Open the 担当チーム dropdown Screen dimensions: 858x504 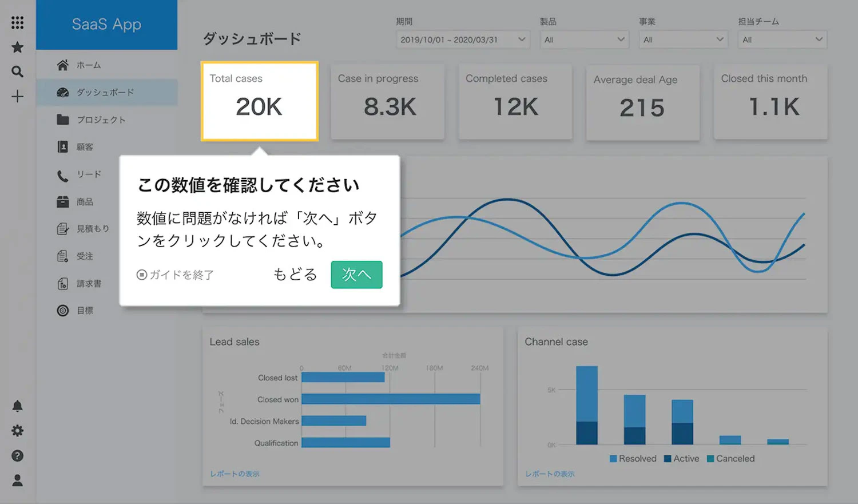click(x=782, y=39)
